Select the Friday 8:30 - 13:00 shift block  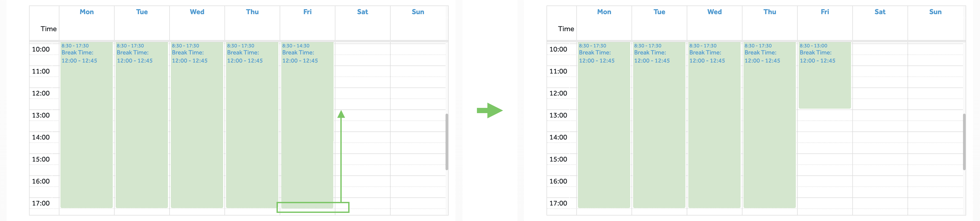tap(824, 84)
